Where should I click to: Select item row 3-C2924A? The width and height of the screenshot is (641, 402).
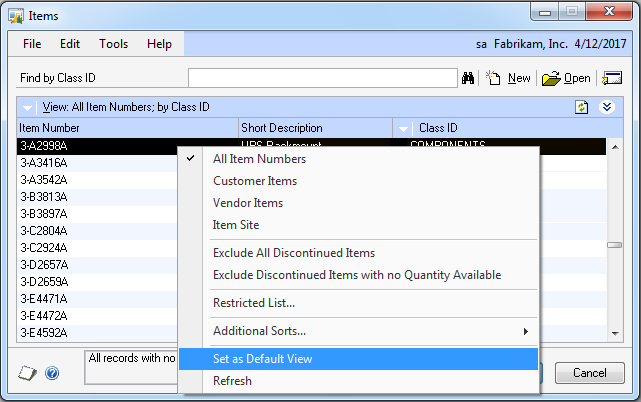(97, 248)
